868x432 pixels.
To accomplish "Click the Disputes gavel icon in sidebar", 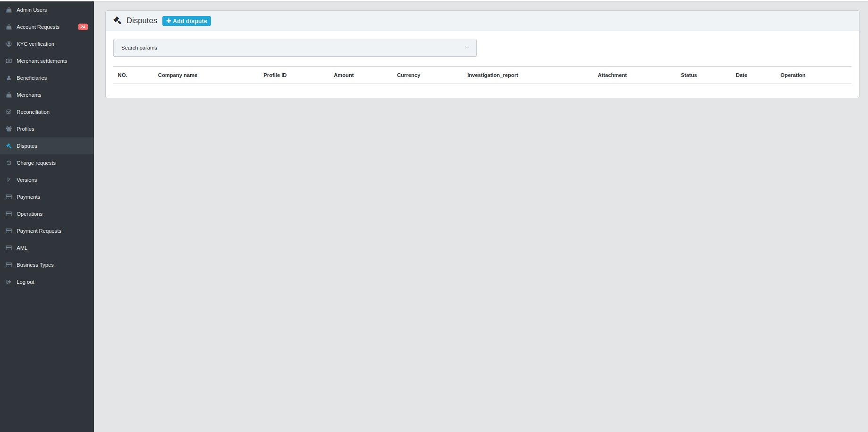I will (x=8, y=146).
